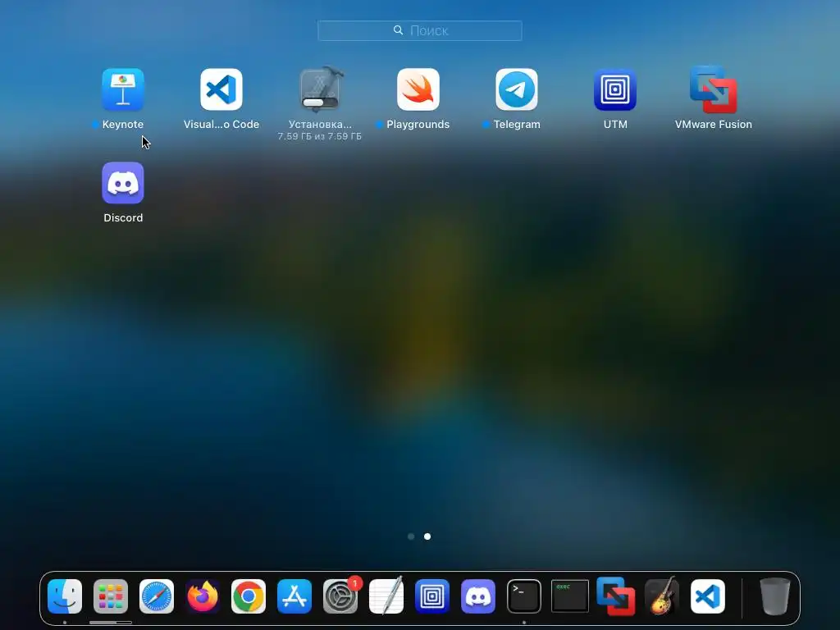Screen dimensions: 840x630
Task: Launch Visual Studio Code from Launchpad grid
Action: click(x=221, y=89)
